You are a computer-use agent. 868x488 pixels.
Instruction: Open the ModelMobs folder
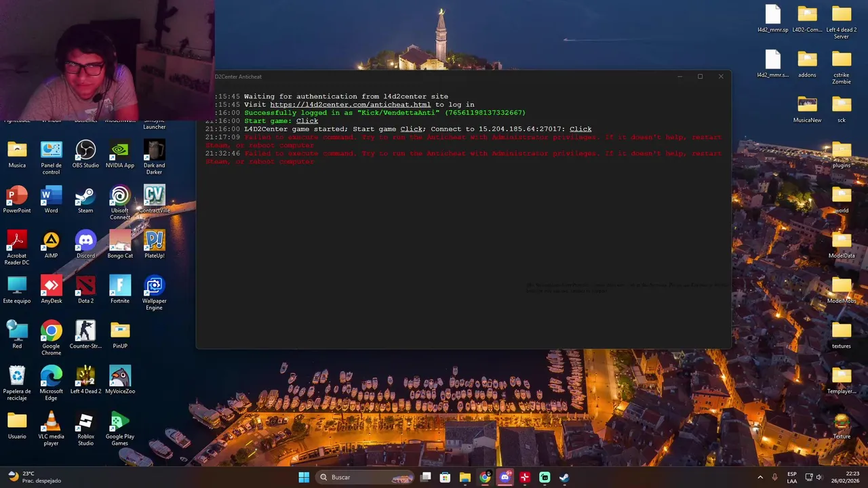[x=842, y=290]
